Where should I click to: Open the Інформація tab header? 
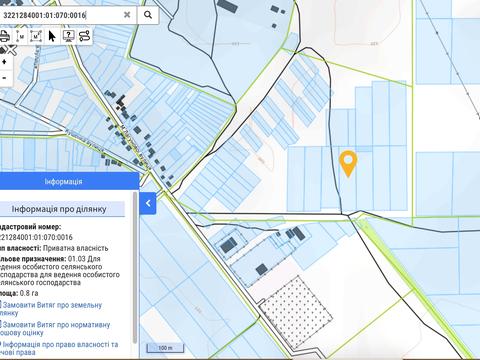pyautogui.click(x=63, y=181)
